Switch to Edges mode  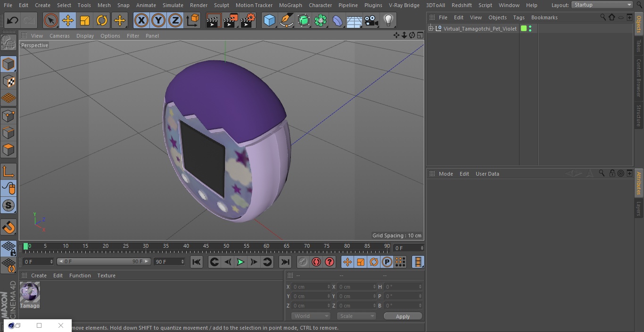pyautogui.click(x=8, y=132)
